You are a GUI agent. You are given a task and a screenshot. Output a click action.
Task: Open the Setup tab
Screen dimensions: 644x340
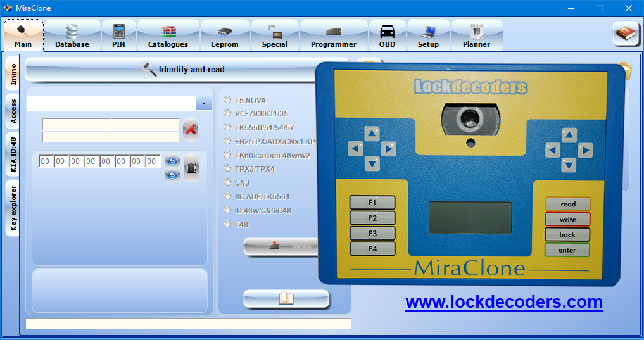click(428, 35)
